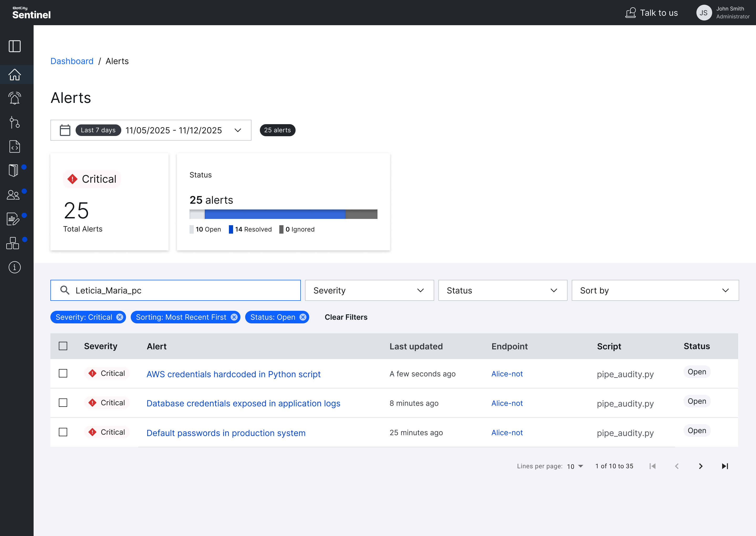
Task: Navigate to Dashboard breadcrumb link
Action: tap(72, 61)
